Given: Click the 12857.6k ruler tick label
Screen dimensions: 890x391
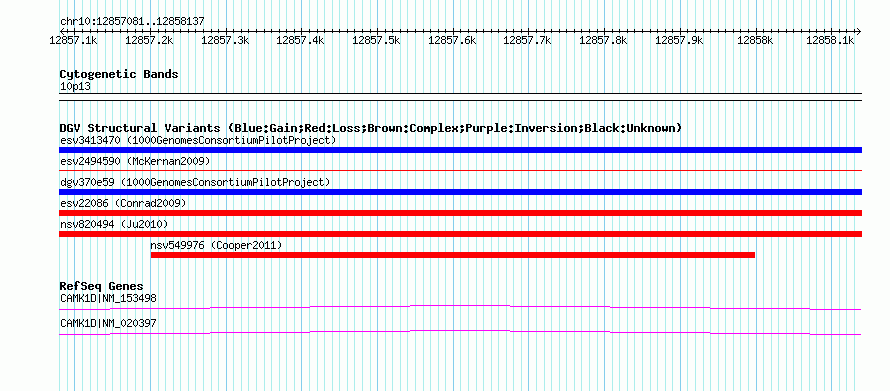Looking at the screenshot, I should 452,40.
